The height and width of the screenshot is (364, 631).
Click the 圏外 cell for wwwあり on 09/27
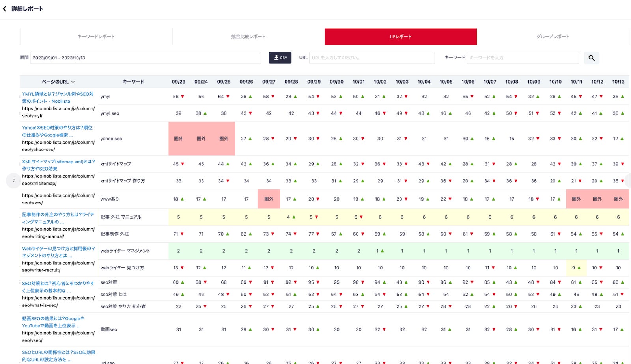269,199
